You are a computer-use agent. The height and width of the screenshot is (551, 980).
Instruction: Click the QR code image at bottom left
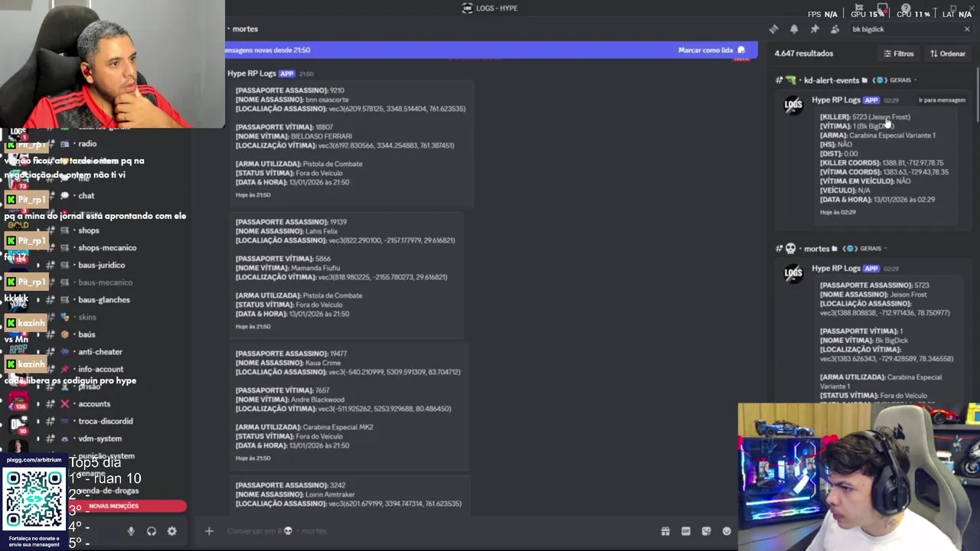click(34, 500)
